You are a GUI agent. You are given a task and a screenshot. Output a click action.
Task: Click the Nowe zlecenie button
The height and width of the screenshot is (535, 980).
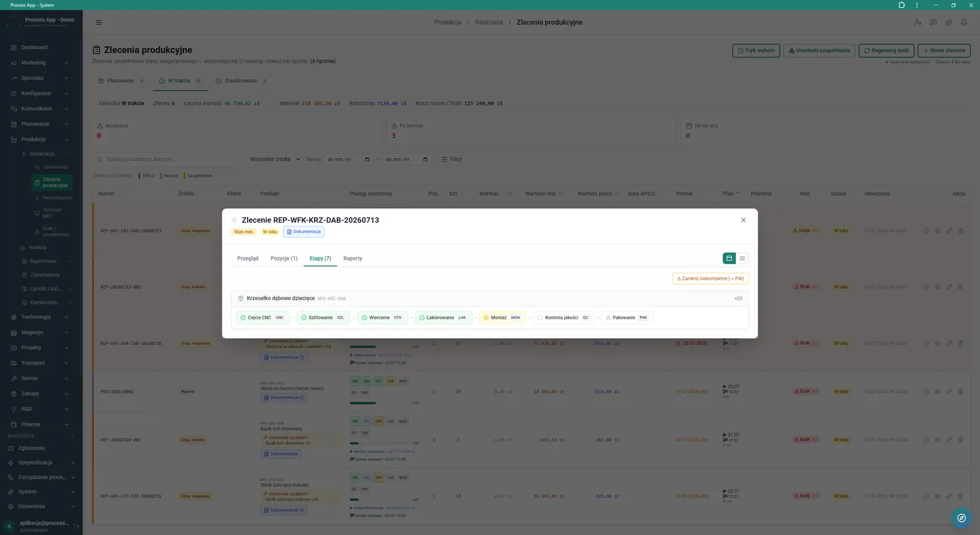(x=944, y=50)
